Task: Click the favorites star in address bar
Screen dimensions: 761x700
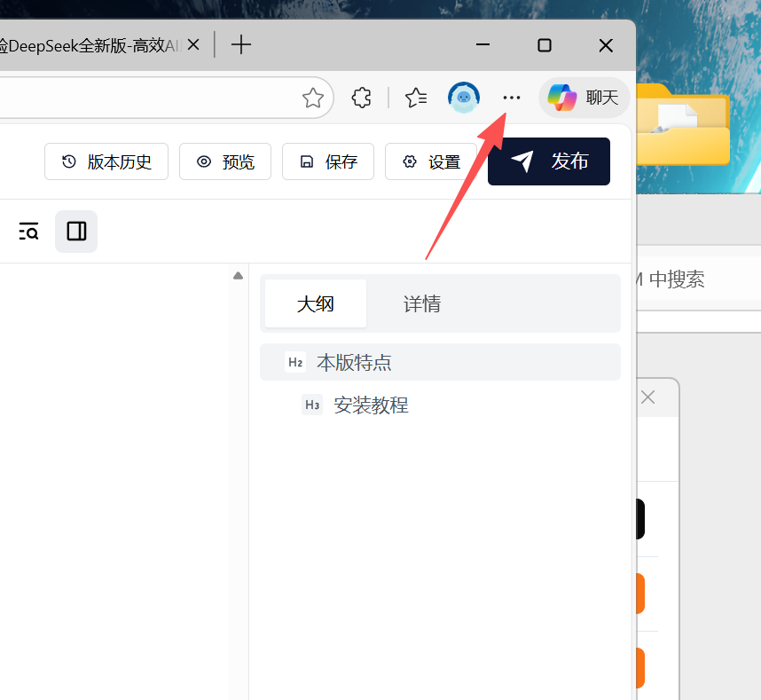Action: [312, 98]
